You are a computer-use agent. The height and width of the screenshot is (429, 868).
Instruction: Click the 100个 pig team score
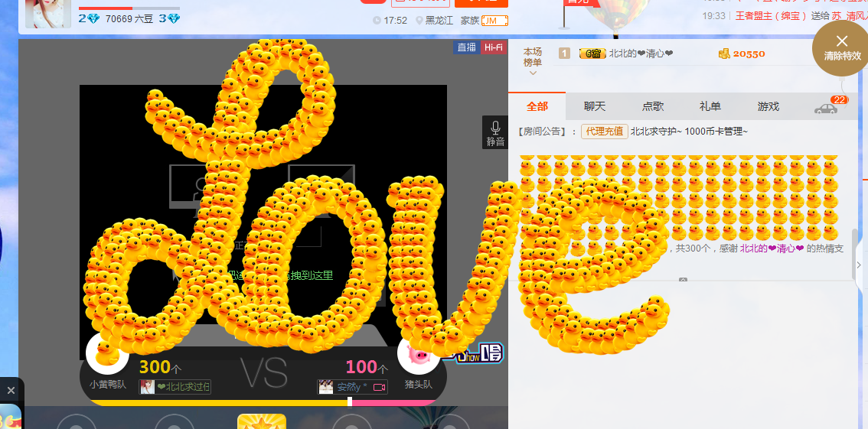tap(367, 367)
